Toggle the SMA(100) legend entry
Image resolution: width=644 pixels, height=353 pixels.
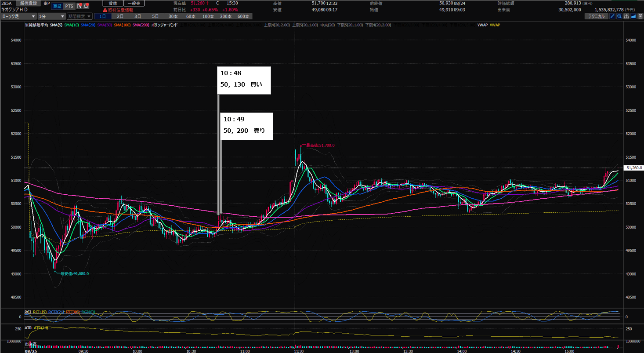123,25
